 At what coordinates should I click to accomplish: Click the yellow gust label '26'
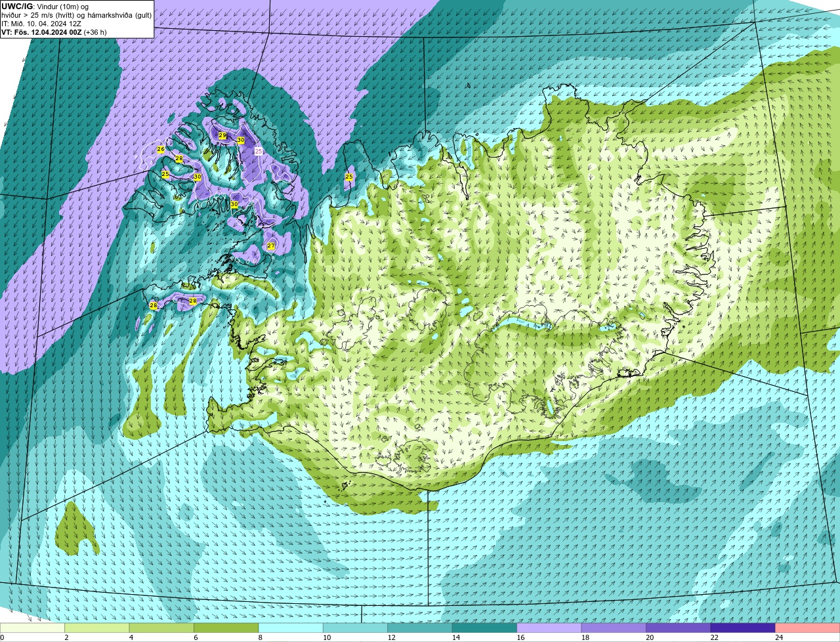click(x=161, y=150)
